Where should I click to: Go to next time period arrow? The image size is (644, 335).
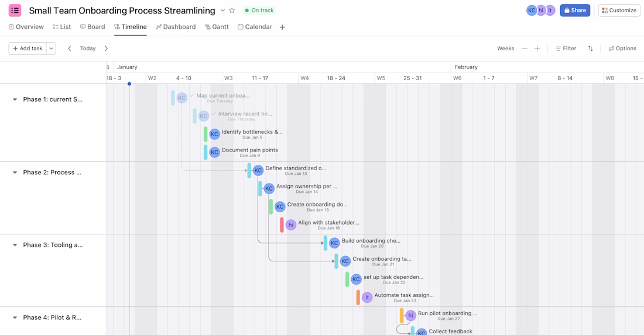tap(106, 49)
